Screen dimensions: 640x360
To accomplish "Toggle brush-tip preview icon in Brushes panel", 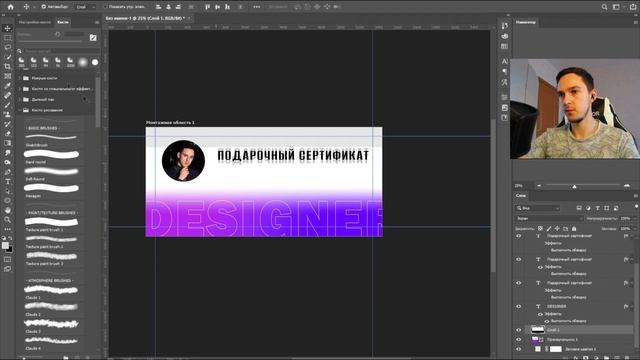I will pyautogui.click(x=93, y=38).
